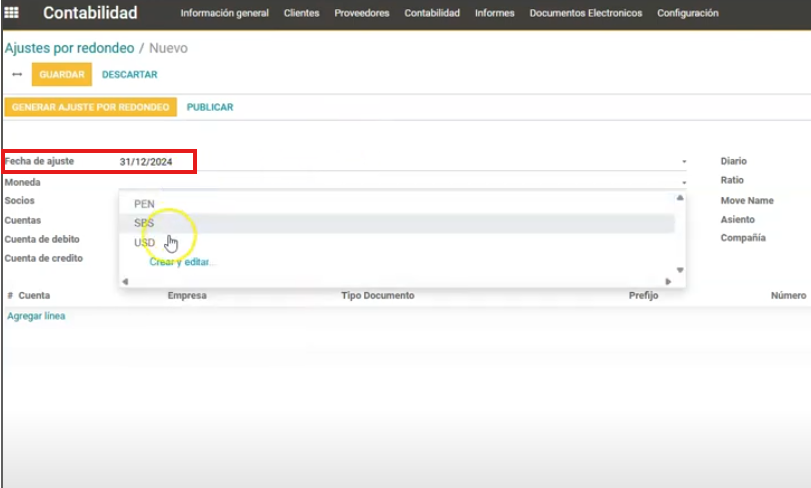Screen dimensions: 811x488
Task: Click the DESCARTAR button
Action: click(x=129, y=74)
